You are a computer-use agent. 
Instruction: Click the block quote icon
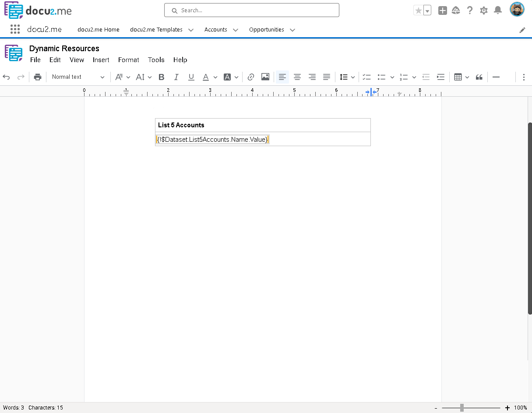point(479,77)
